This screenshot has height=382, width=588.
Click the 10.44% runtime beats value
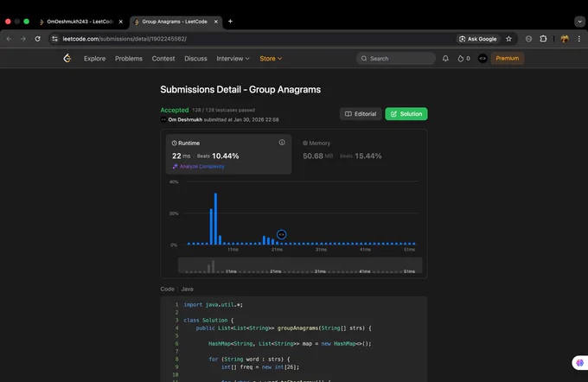click(226, 156)
